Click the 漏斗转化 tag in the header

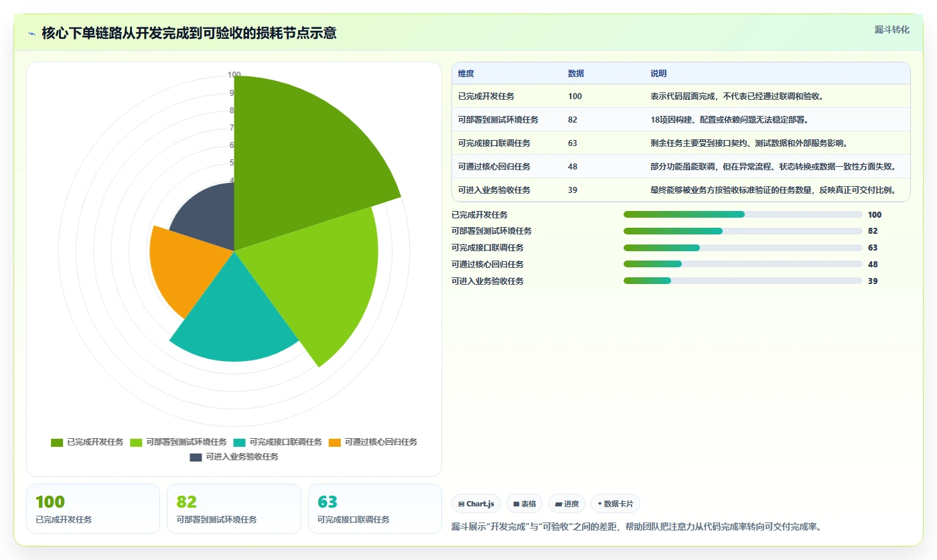891,29
